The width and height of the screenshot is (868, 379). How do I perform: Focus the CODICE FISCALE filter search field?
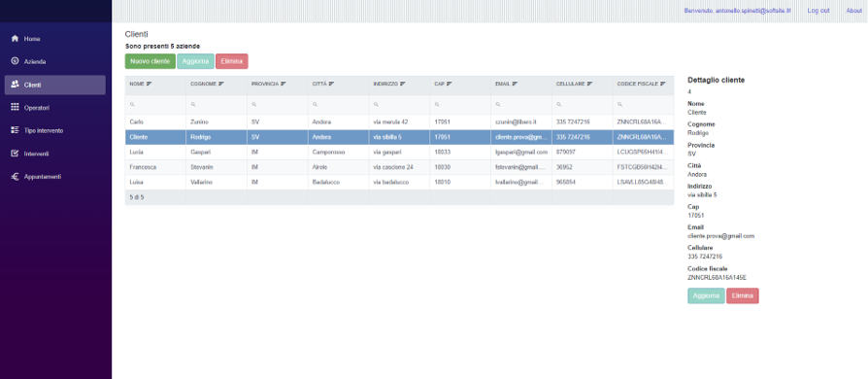click(644, 104)
